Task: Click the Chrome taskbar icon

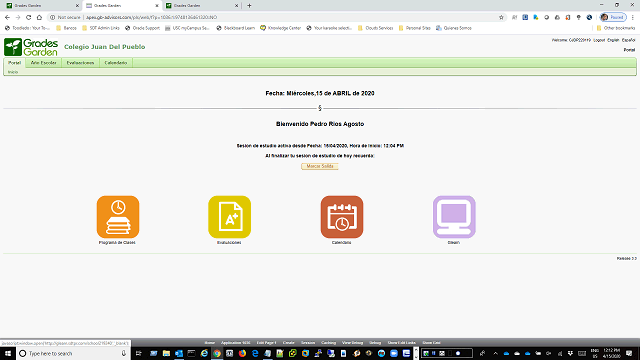Action: pyautogui.click(x=217, y=353)
